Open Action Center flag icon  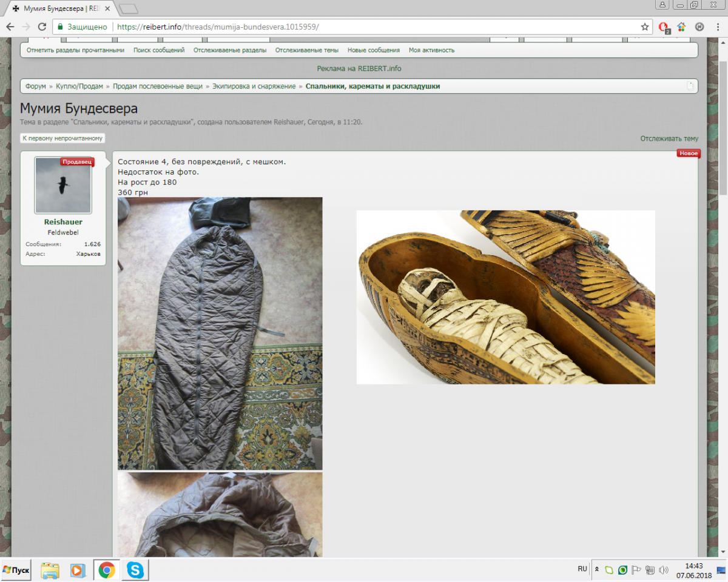coord(636,570)
